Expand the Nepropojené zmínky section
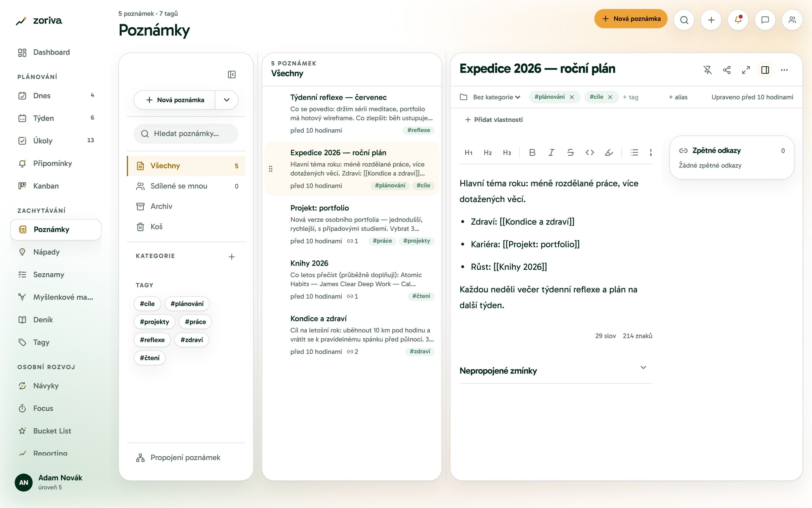This screenshot has width=812, height=508. click(556, 371)
